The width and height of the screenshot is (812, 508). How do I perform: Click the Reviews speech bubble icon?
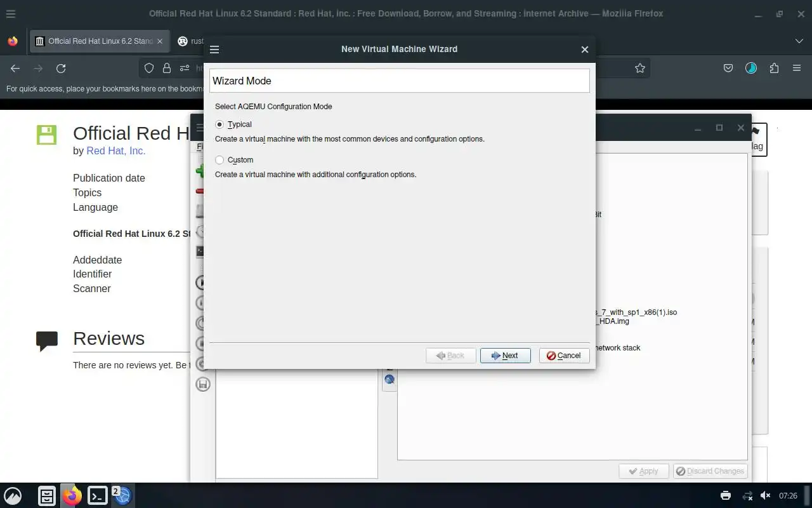tap(47, 341)
